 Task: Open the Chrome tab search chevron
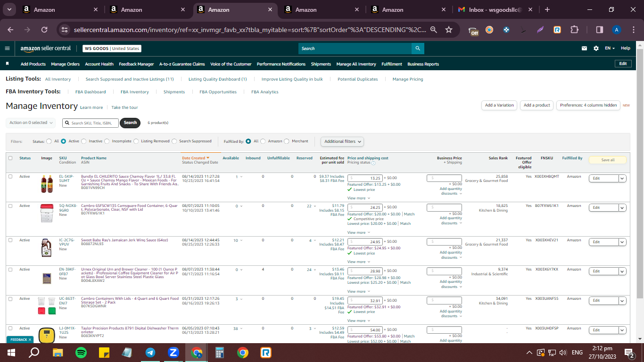10,9
